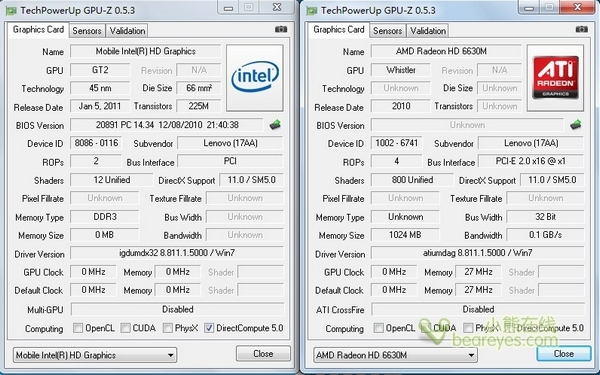The image size is (600, 375).
Task: Click the GPU-Z title bar icon of the left window
Action: (11, 10)
